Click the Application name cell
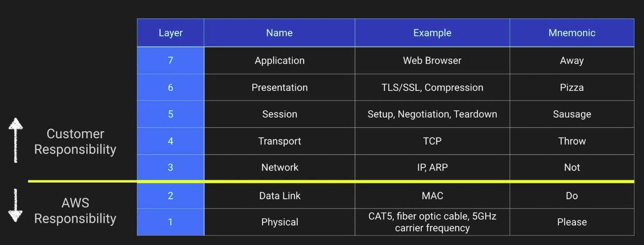The image size is (644, 245). [279, 61]
